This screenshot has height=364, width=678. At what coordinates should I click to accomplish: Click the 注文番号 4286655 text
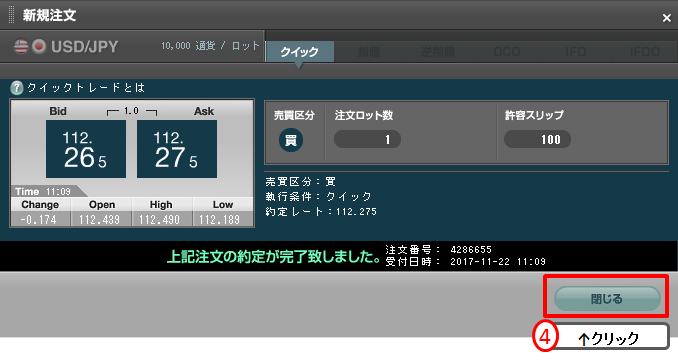pos(438,249)
